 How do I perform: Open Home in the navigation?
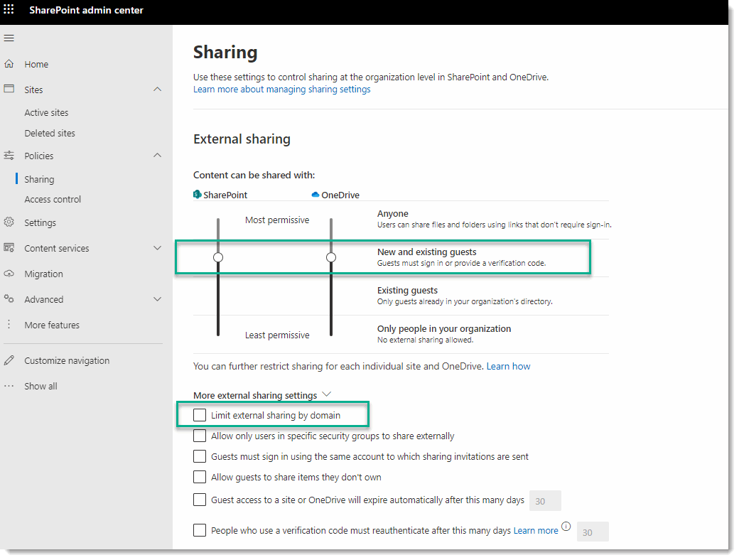click(36, 64)
